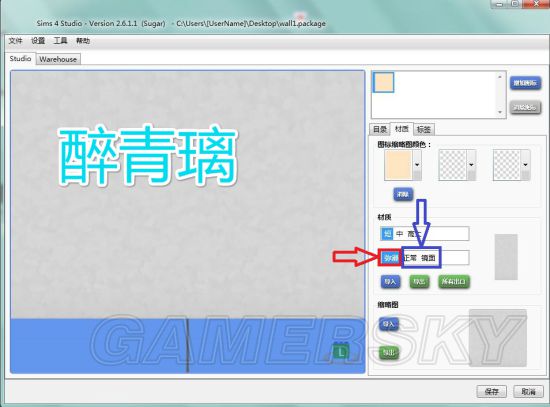
Task: Click the green L lot icon in viewport
Action: coord(341,352)
